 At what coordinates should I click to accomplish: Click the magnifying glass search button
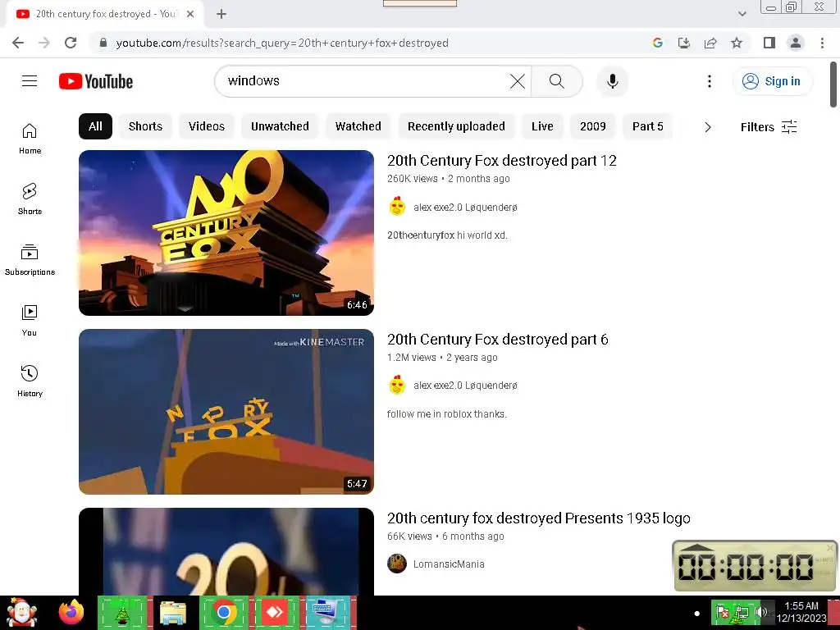(x=557, y=81)
